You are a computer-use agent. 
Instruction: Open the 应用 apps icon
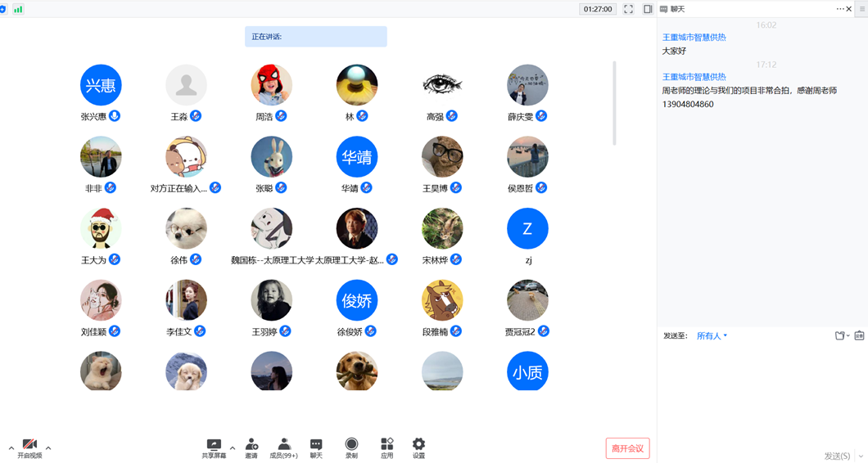[387, 447]
